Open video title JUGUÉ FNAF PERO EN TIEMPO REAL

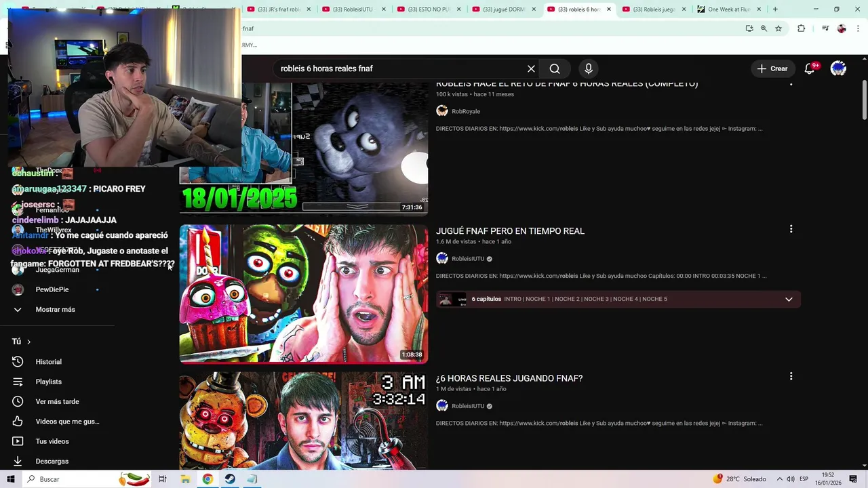click(510, 231)
